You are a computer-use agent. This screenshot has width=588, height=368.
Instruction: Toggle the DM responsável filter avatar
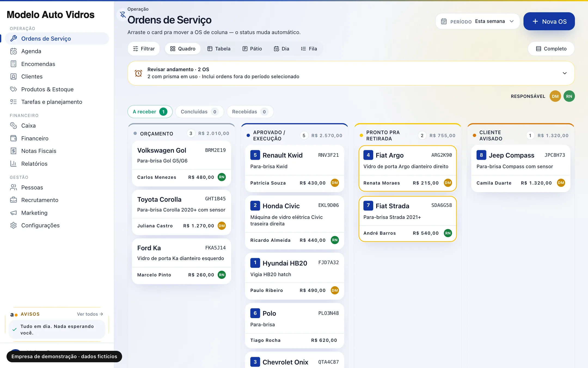click(x=555, y=96)
